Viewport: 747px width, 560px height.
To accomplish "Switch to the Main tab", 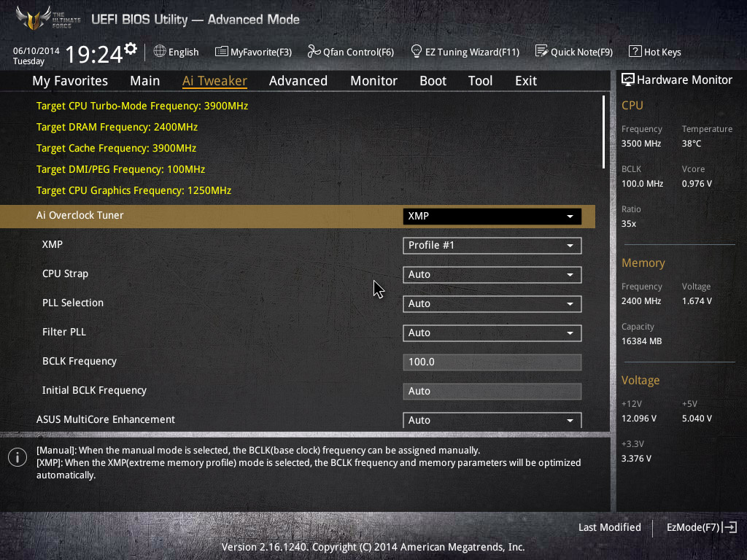I will click(x=145, y=81).
